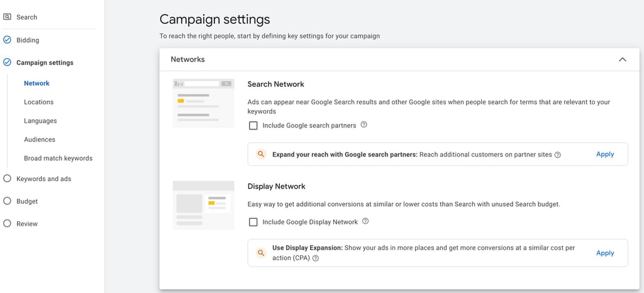Click magnifier icon on search partners recommendation
The height and width of the screenshot is (293, 644).
[x=262, y=154]
